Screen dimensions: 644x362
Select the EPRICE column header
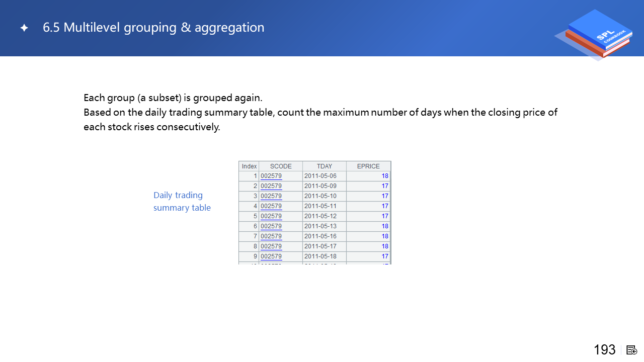tap(368, 166)
